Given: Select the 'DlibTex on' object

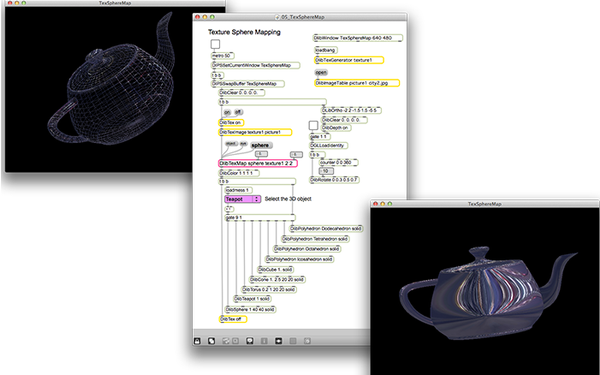Looking at the screenshot, I should (231, 122).
